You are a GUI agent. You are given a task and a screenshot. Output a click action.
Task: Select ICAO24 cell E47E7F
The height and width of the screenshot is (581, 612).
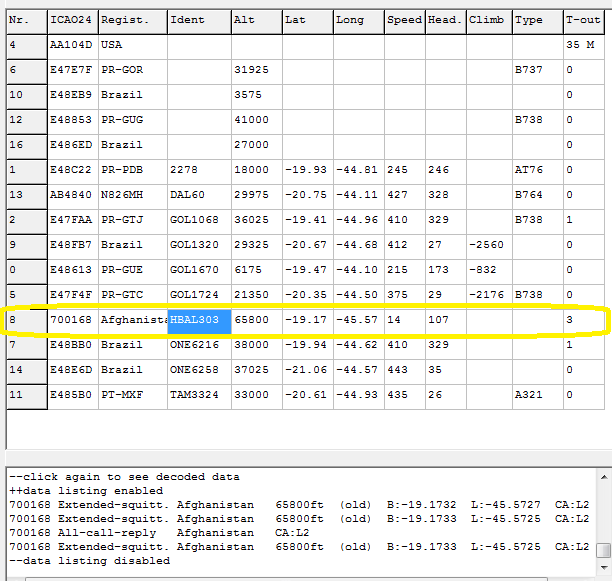[x=72, y=70]
